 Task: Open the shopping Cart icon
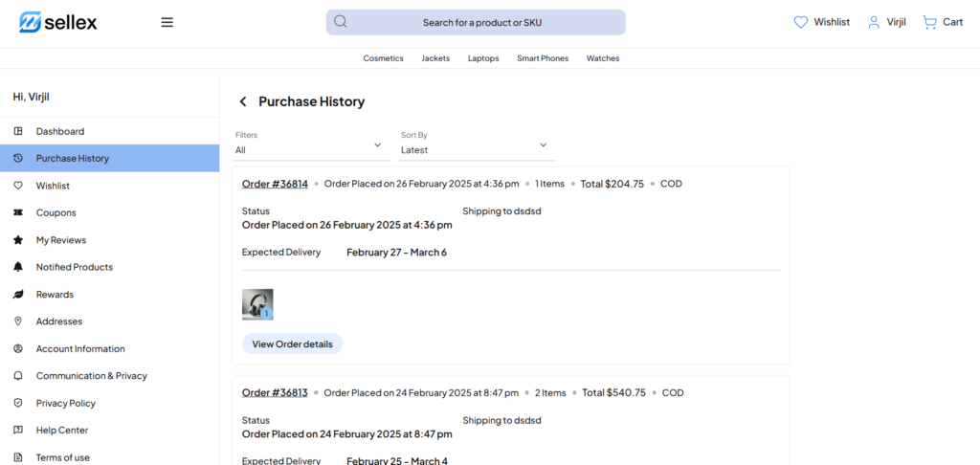click(929, 22)
